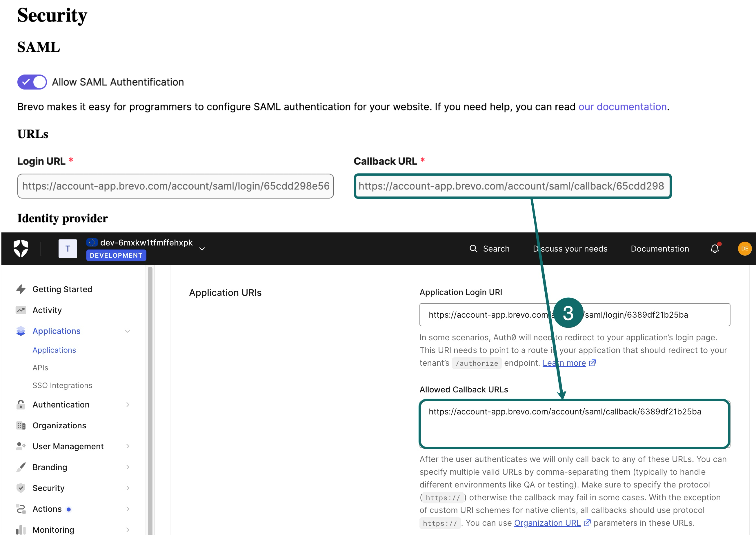Click the Allowed Callback URLs field
756x535 pixels.
click(574, 425)
